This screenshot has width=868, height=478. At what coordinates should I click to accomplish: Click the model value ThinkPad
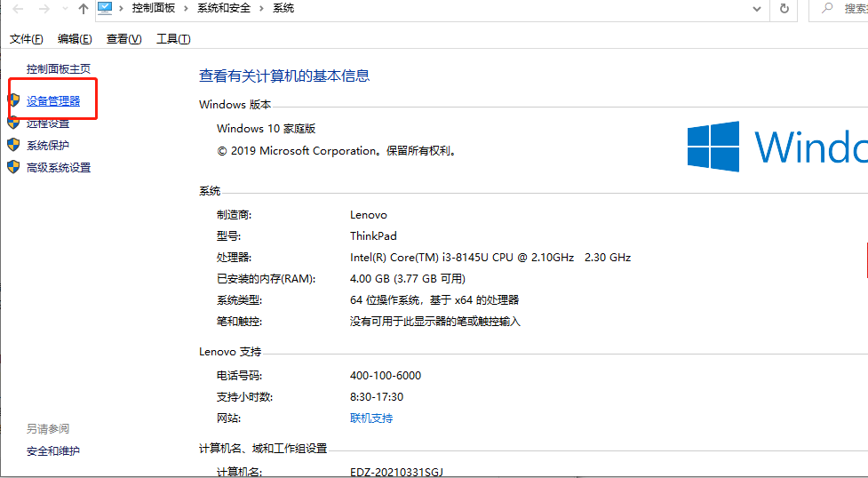tap(373, 236)
